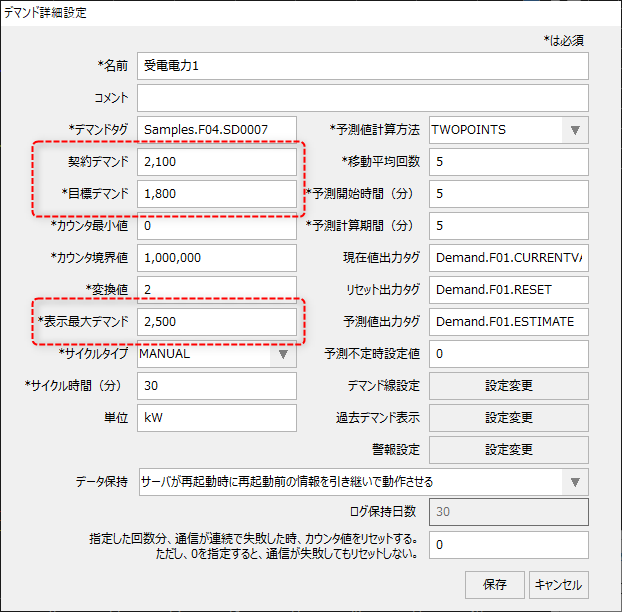Open the データ保持 dropdown

coord(363,482)
